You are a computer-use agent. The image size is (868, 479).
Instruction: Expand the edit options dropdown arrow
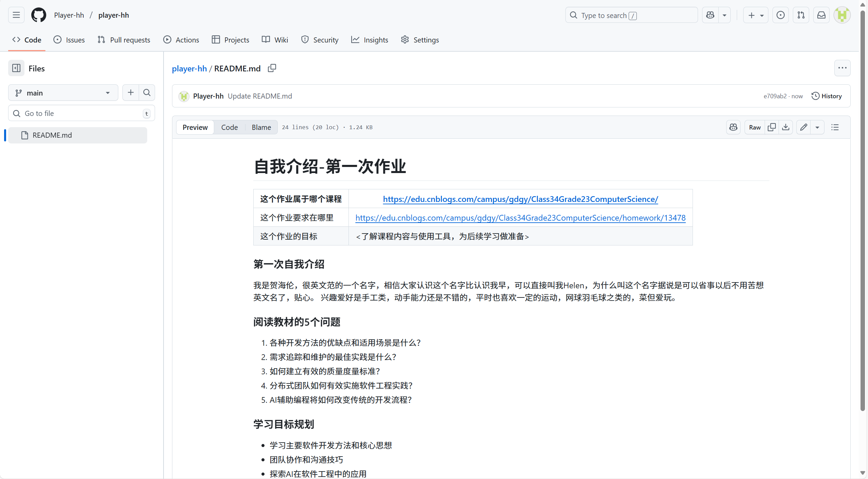(x=817, y=127)
